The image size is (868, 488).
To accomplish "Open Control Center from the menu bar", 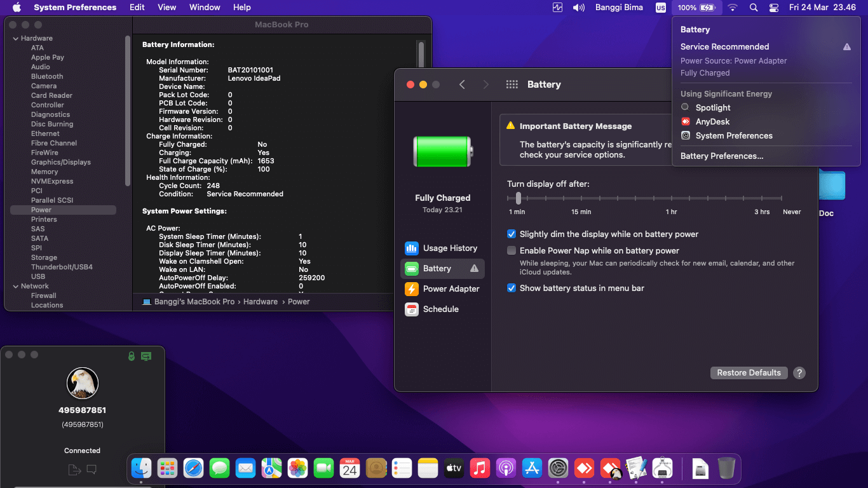I will 773,8.
